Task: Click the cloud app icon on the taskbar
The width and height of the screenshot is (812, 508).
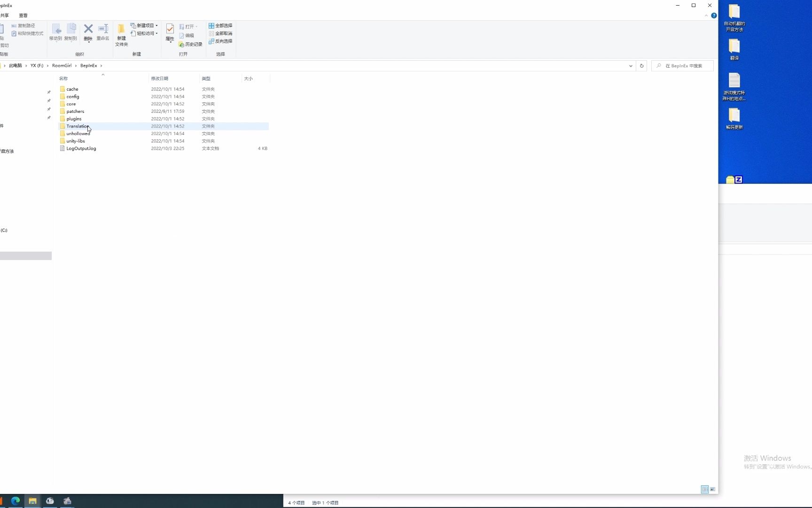Action: 50,501
